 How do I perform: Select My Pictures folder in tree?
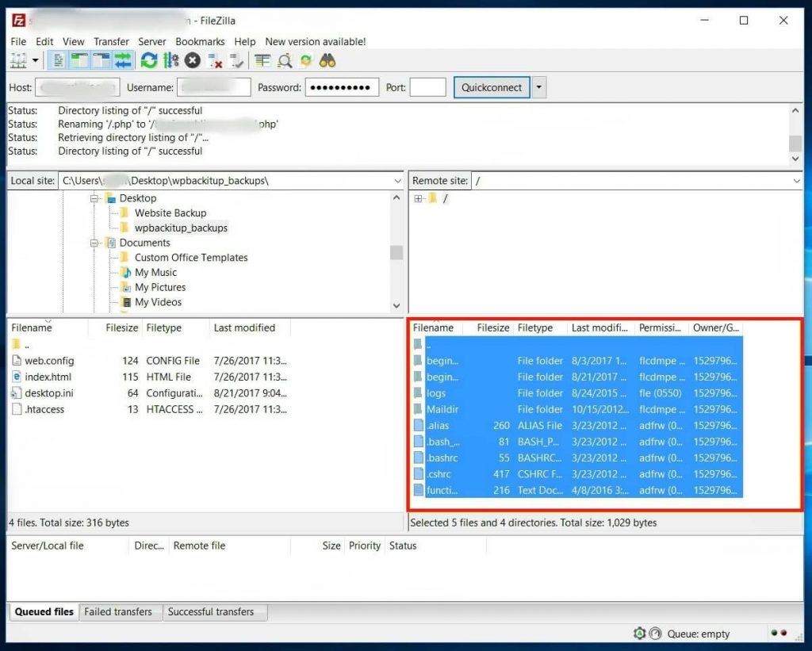coord(160,287)
